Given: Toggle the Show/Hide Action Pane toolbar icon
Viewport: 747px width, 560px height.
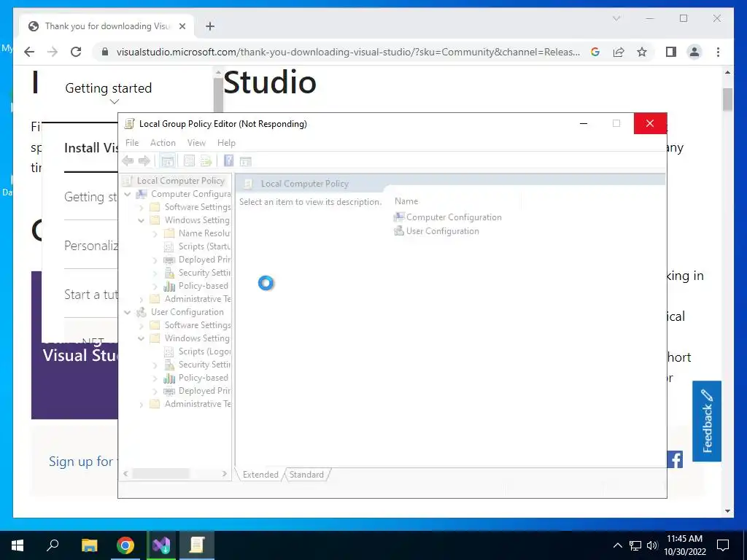Looking at the screenshot, I should 245,161.
